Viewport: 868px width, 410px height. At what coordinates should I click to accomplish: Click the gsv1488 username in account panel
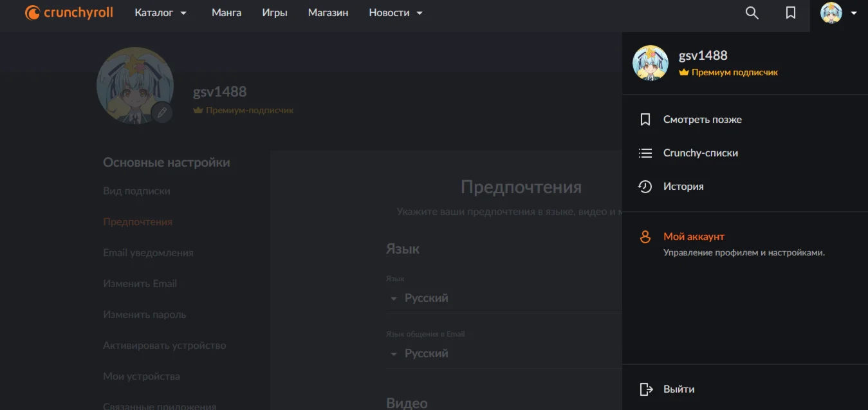703,55
